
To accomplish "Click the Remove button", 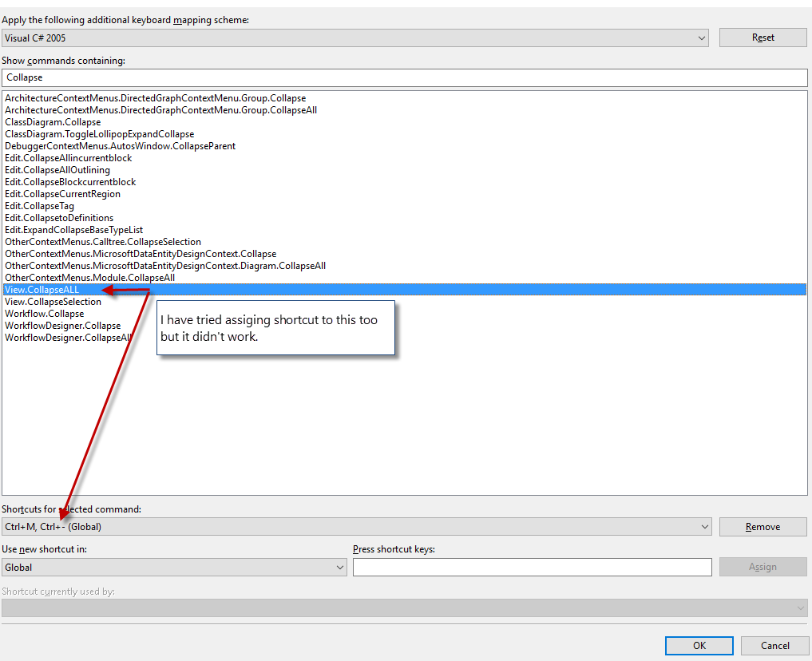I will [x=762, y=526].
